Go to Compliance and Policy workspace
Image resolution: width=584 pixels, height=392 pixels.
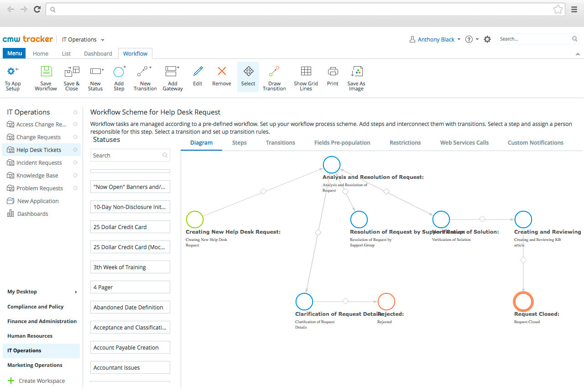[x=36, y=307]
